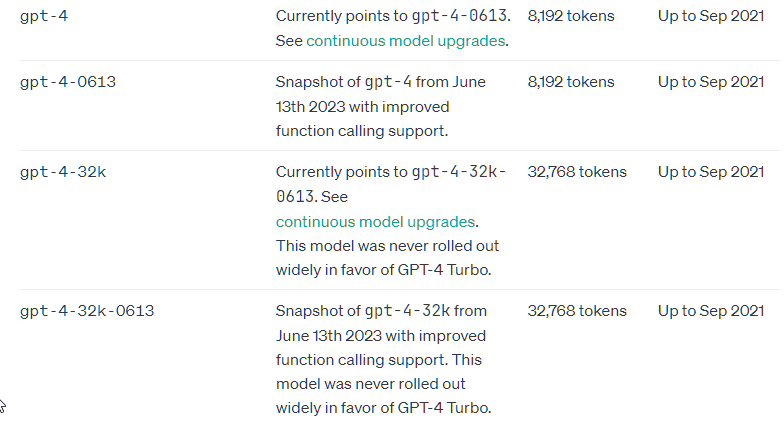The width and height of the screenshot is (784, 421).
Task: Click 'This model was never rolled out' in gpt-4-32k row
Action: [x=388, y=246]
